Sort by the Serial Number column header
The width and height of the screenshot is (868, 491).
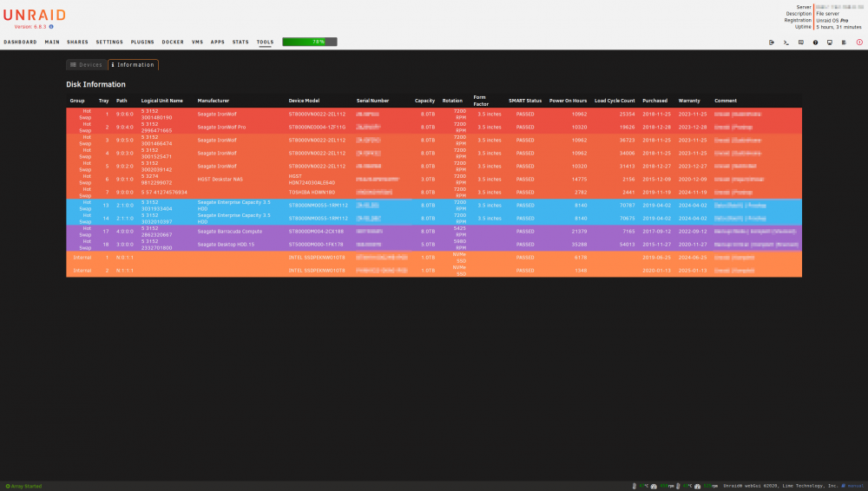tap(372, 101)
